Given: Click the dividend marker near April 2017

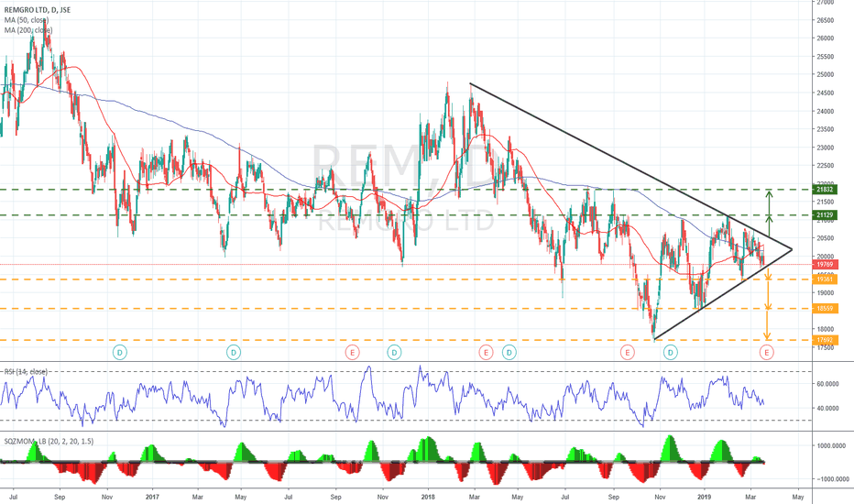Looking at the screenshot, I should coord(234,353).
